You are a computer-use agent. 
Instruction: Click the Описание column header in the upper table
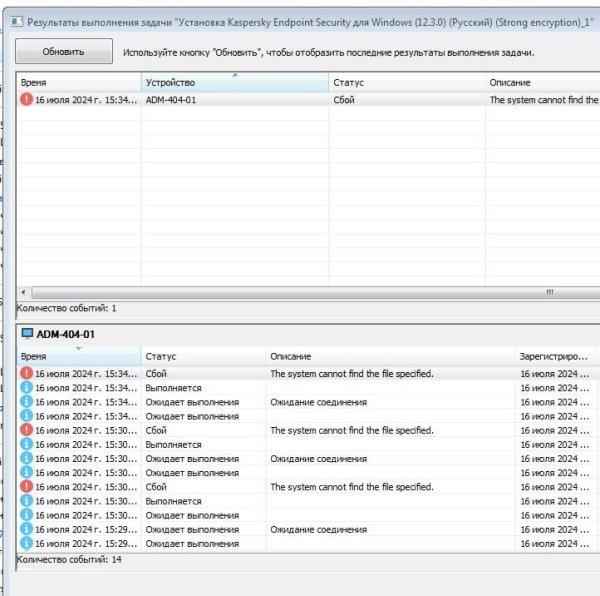[x=543, y=82]
